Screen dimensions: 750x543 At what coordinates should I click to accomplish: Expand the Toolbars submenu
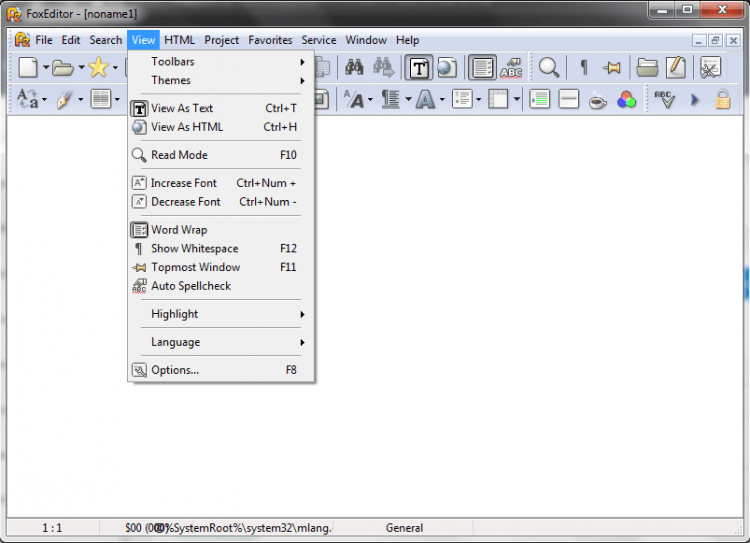click(221, 62)
